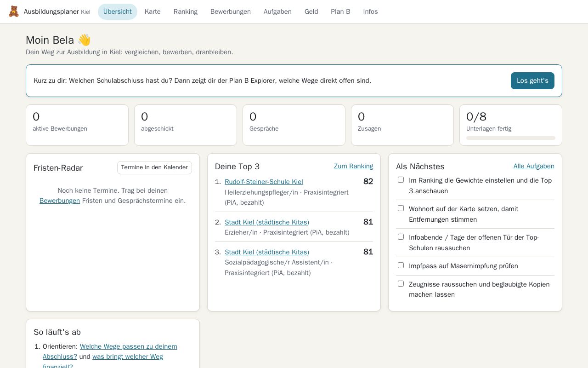
Task: Open Rudolf-Steiner-Schule Kiel entry
Action: 264,182
